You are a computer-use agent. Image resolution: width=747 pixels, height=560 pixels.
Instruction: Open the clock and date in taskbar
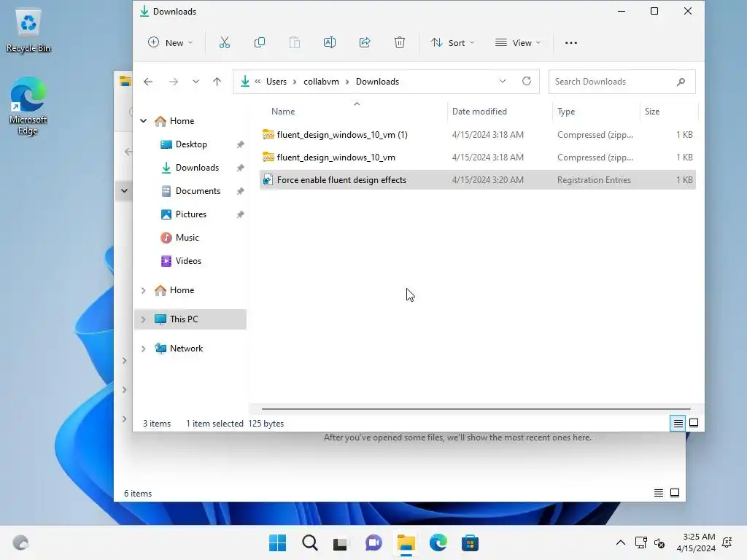(695, 542)
